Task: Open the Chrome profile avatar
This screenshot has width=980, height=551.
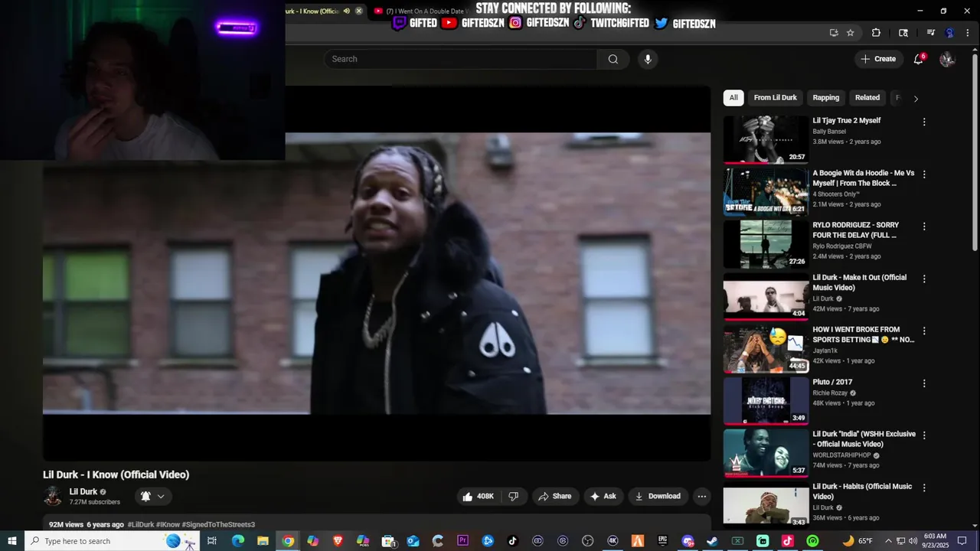Action: pyautogui.click(x=950, y=33)
